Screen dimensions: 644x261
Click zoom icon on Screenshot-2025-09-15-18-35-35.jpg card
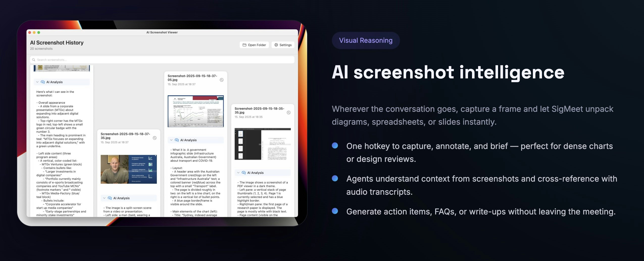(x=288, y=113)
